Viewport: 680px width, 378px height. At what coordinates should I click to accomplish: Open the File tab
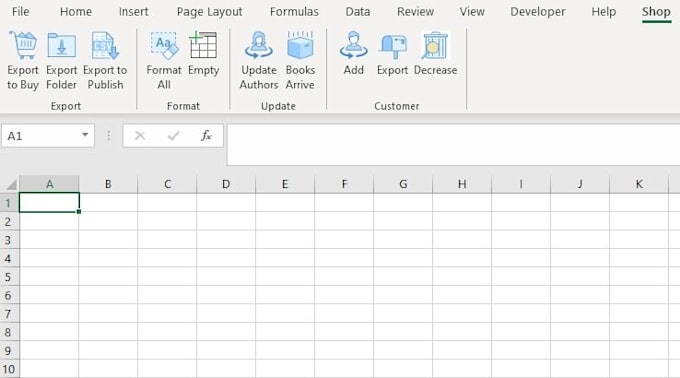coord(20,12)
